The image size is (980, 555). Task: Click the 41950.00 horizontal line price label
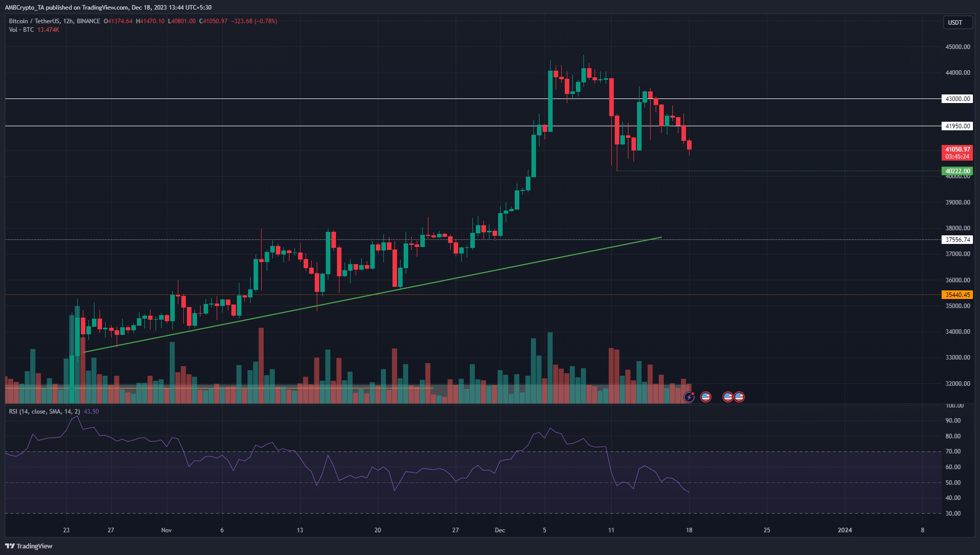[958, 126]
